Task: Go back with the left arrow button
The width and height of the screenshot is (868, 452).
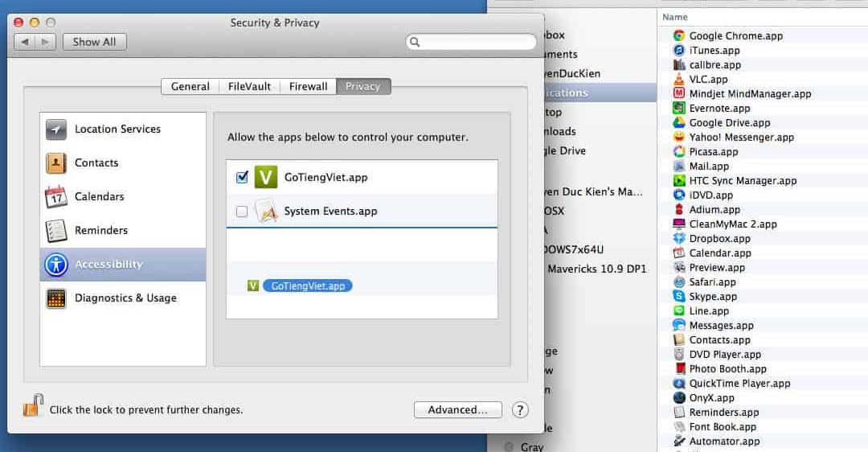Action: [24, 42]
